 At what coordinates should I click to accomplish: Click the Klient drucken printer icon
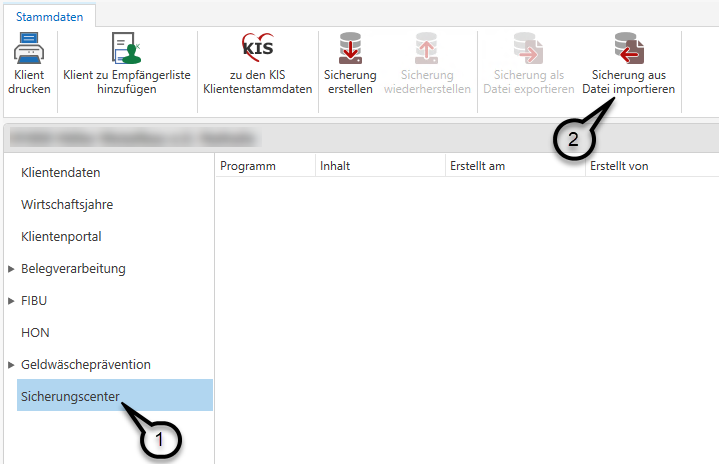pos(28,49)
